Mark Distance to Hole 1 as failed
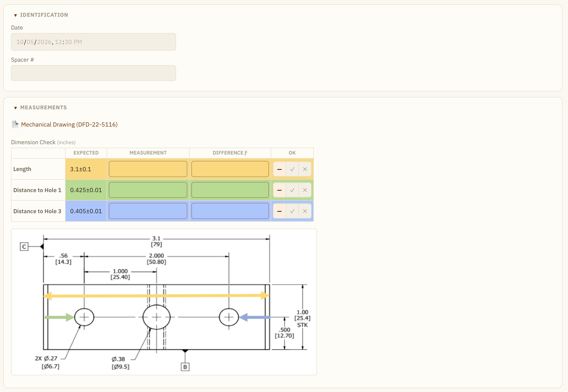This screenshot has height=392, width=568. pos(305,190)
